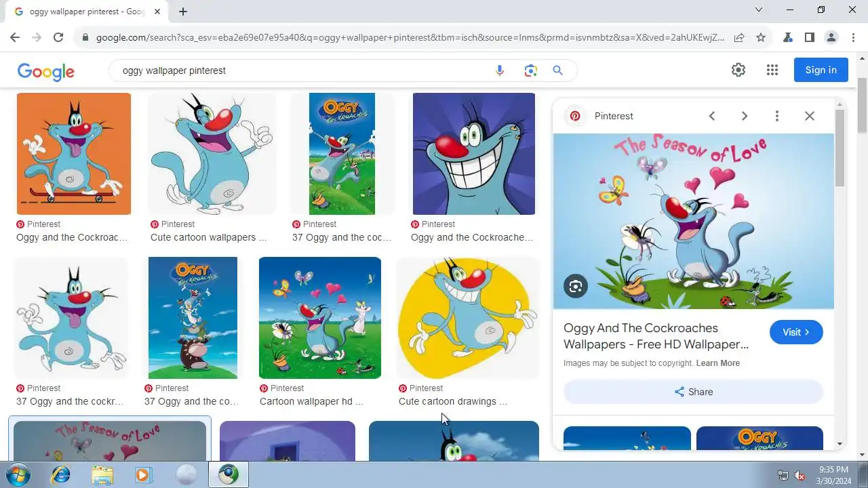Click scrollbar down arrow of preview panel
This screenshot has height=488, width=868.
840,444
